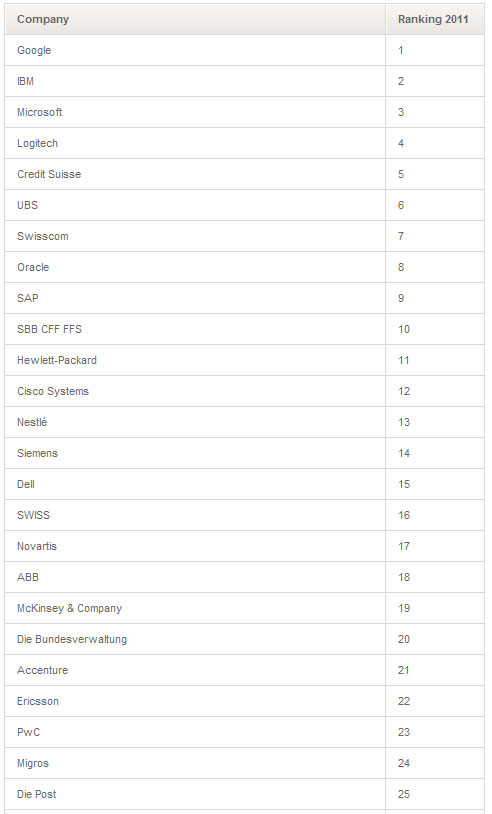Click the Cisco Systems cell

195,391
